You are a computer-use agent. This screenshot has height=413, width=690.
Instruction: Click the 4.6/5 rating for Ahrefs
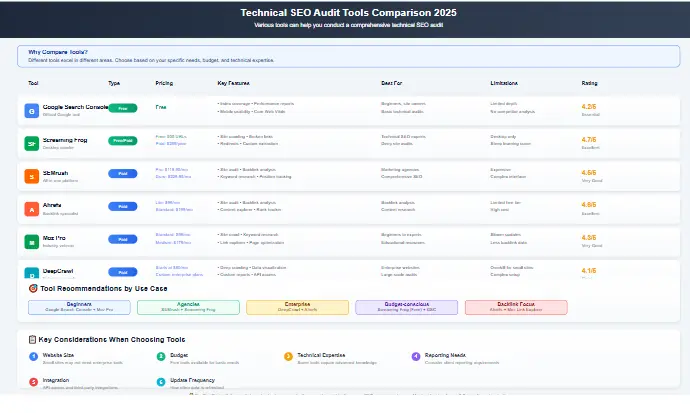tap(589, 205)
